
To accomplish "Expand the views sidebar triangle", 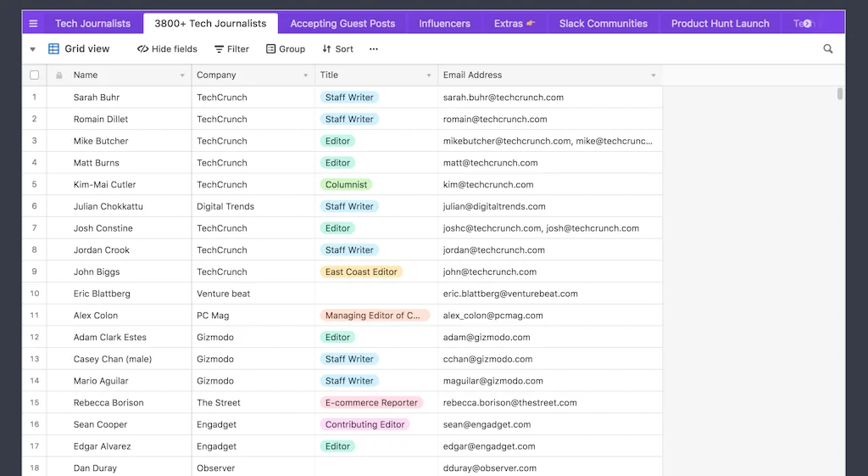I will pos(33,49).
